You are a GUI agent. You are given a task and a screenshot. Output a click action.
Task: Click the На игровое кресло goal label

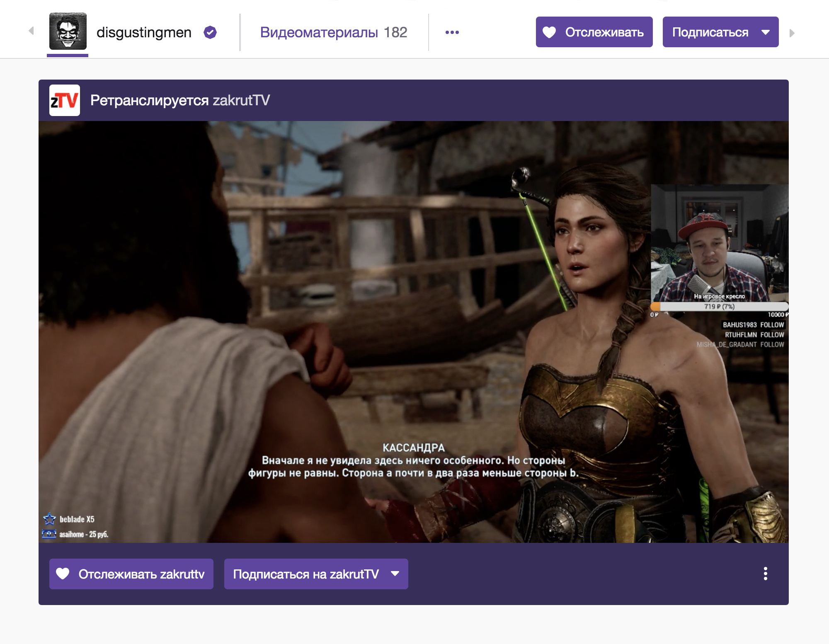[x=719, y=296]
